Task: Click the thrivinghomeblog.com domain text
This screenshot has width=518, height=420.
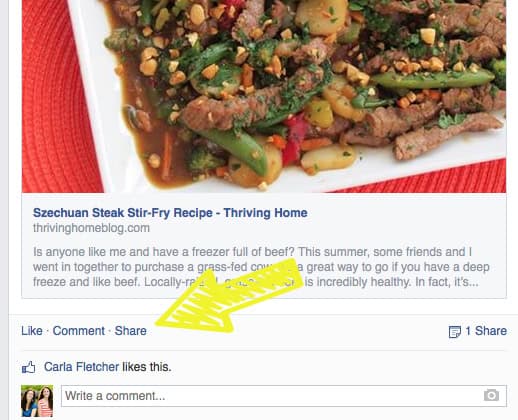Action: 91,228
